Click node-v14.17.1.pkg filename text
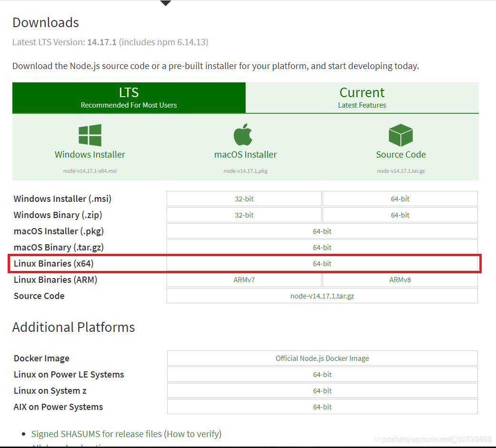Viewport: 496px width, 448px height. pos(246,171)
